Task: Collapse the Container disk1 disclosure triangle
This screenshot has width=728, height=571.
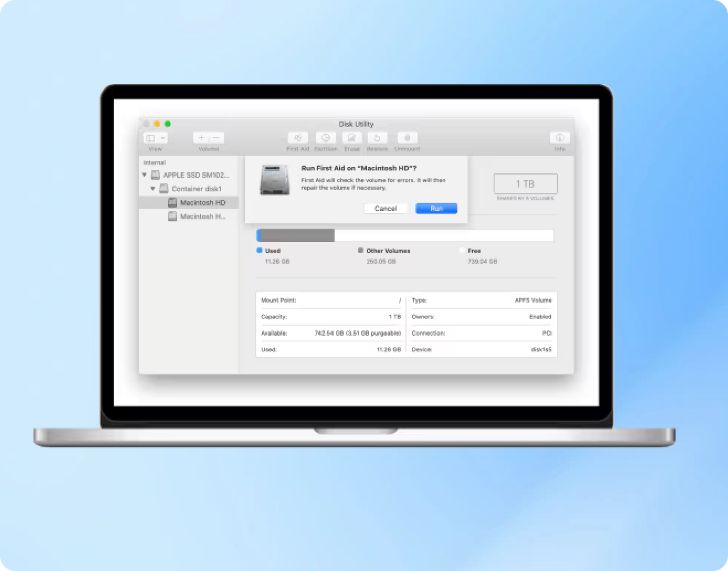Action: [153, 189]
